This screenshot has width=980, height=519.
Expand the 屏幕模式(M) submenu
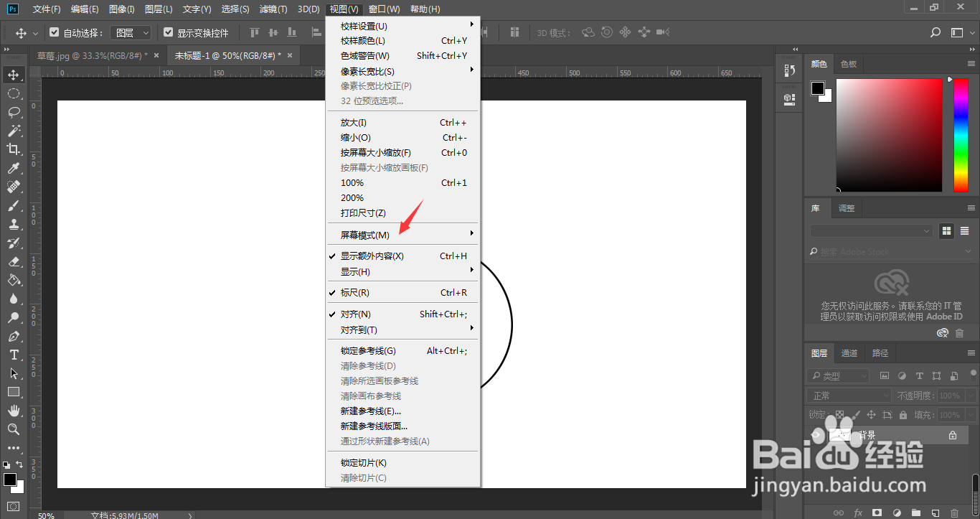pyautogui.click(x=402, y=235)
